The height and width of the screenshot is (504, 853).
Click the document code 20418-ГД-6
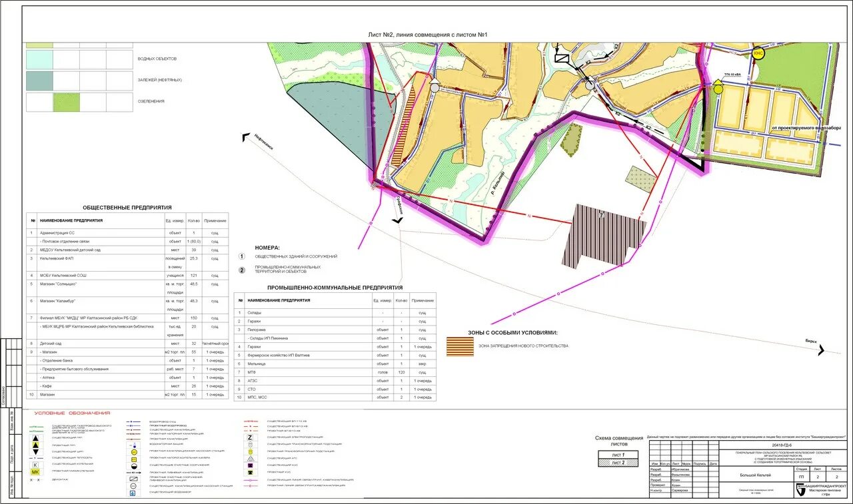click(x=782, y=445)
